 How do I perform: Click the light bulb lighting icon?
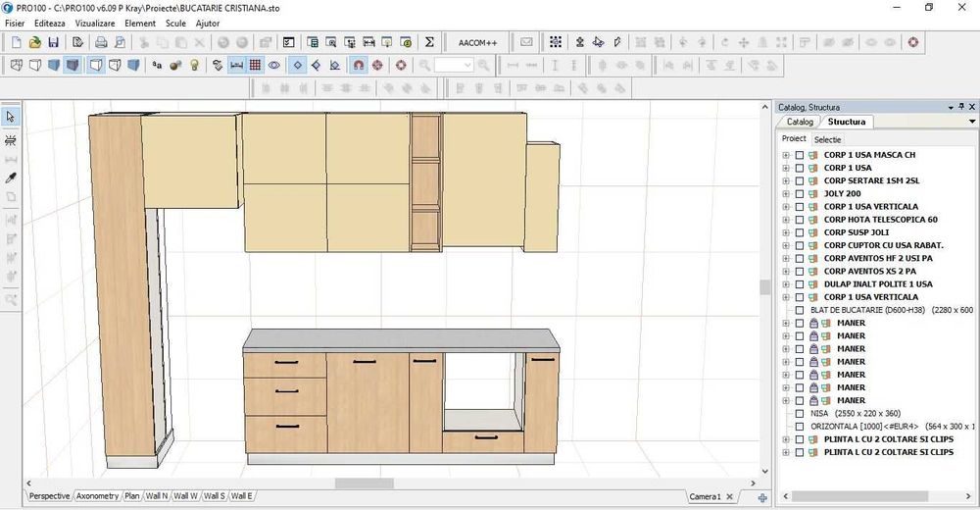pyautogui.click(x=194, y=66)
